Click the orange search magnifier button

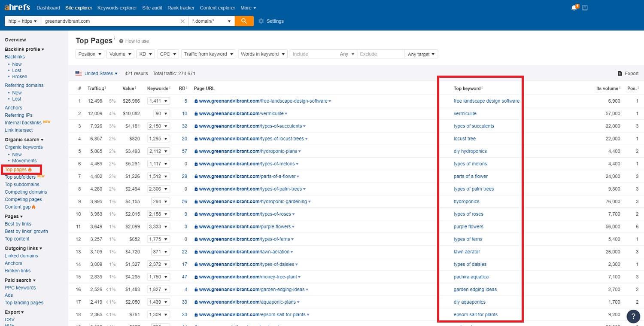[244, 21]
